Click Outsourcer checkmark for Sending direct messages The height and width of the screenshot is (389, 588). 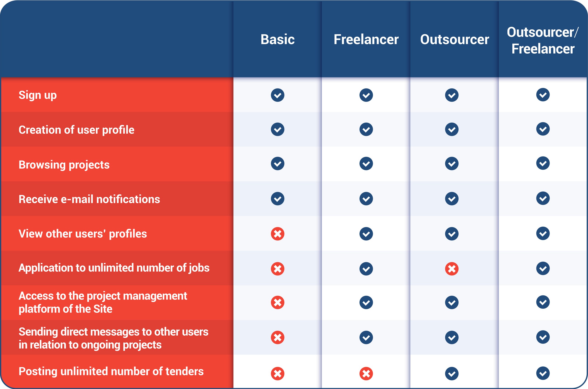(x=452, y=337)
